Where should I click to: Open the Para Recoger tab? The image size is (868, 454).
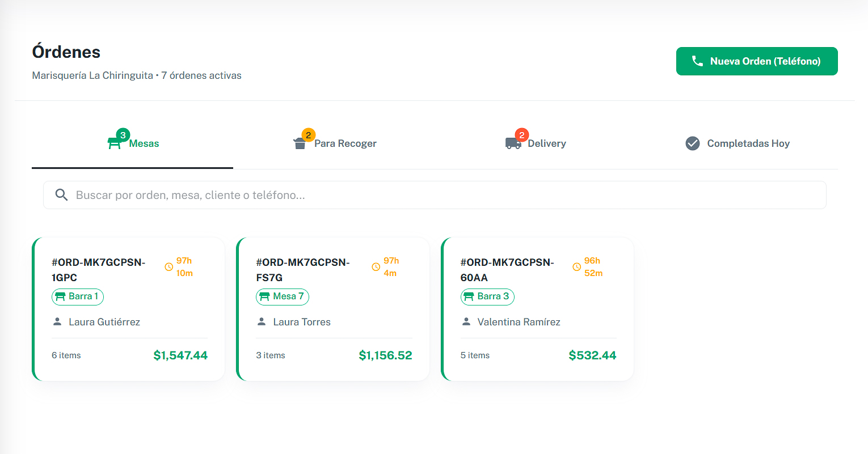pyautogui.click(x=335, y=144)
